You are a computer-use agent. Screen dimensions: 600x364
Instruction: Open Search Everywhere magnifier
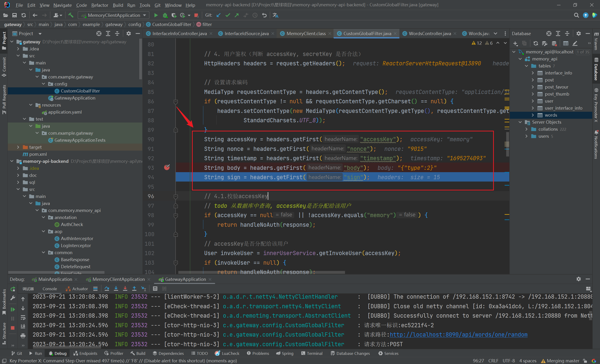[x=576, y=15]
